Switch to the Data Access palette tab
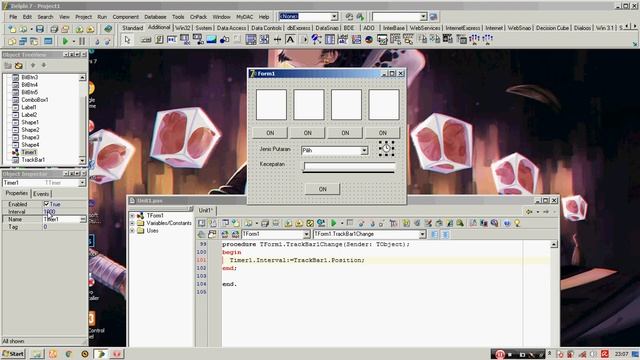 [x=231, y=28]
